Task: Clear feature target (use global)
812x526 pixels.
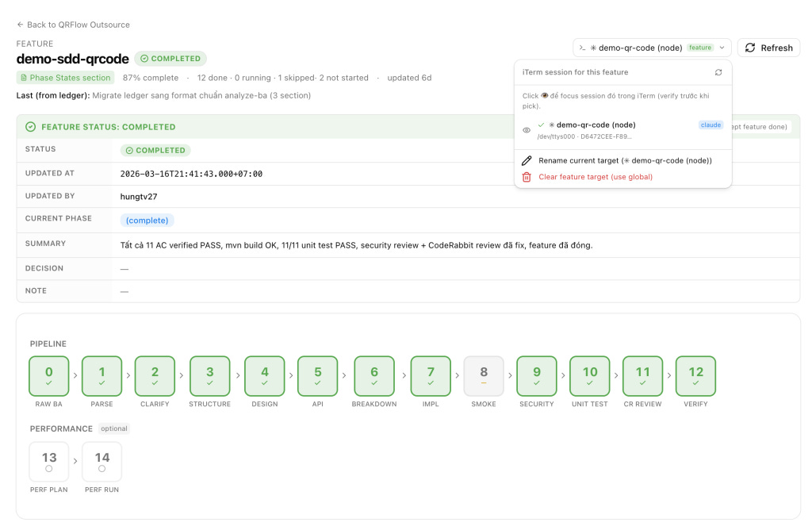Action: [623, 177]
